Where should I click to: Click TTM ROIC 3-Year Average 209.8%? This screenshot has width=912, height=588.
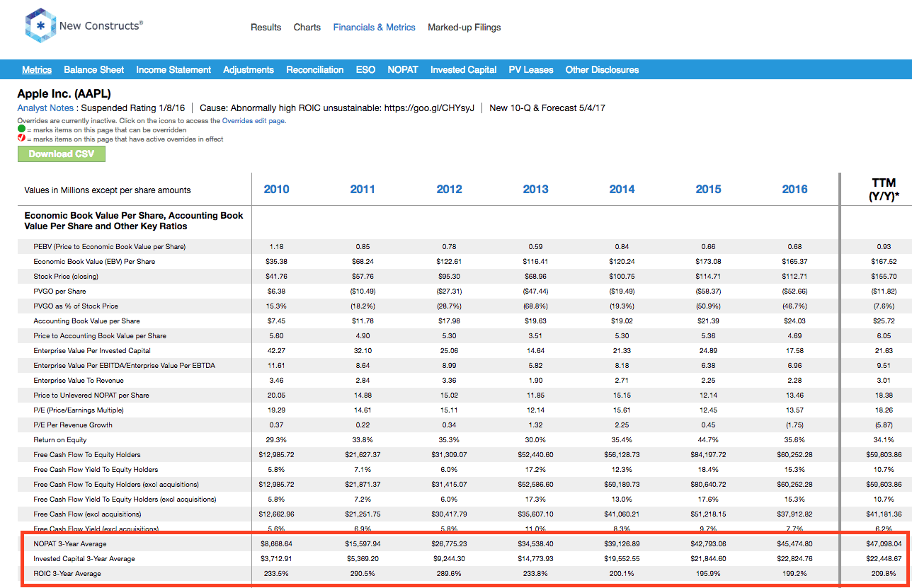click(x=883, y=574)
